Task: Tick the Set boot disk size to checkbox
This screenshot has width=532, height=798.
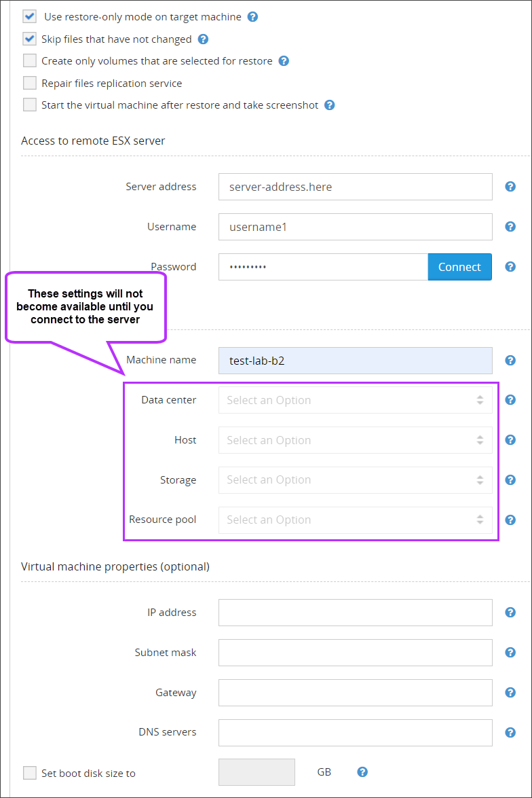Action: pos(30,773)
